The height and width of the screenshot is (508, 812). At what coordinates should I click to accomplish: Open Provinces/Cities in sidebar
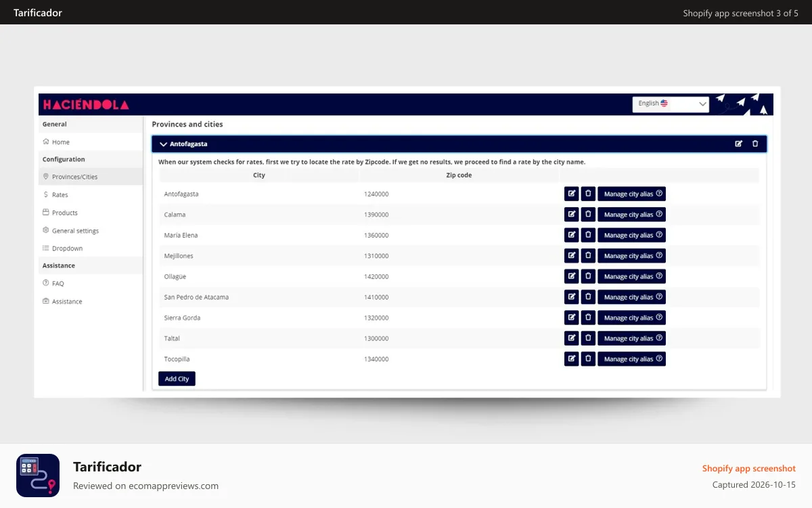pyautogui.click(x=91, y=177)
